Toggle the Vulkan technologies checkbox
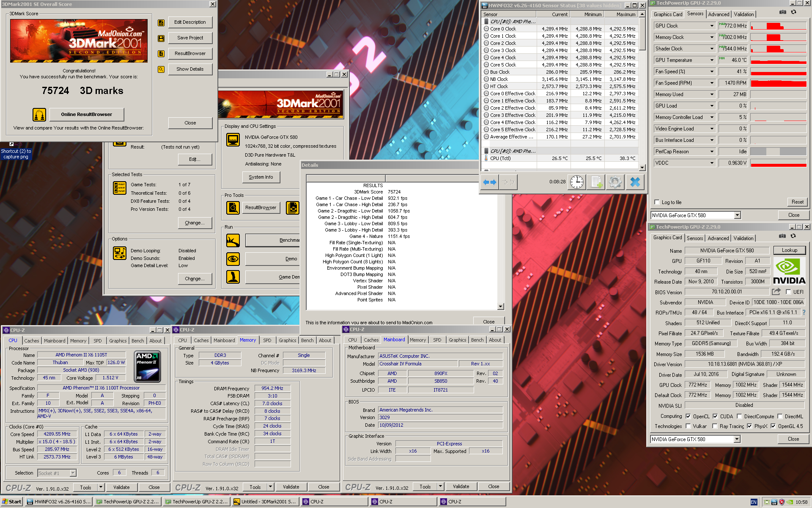Viewport: 812px width, 508px height. click(688, 426)
